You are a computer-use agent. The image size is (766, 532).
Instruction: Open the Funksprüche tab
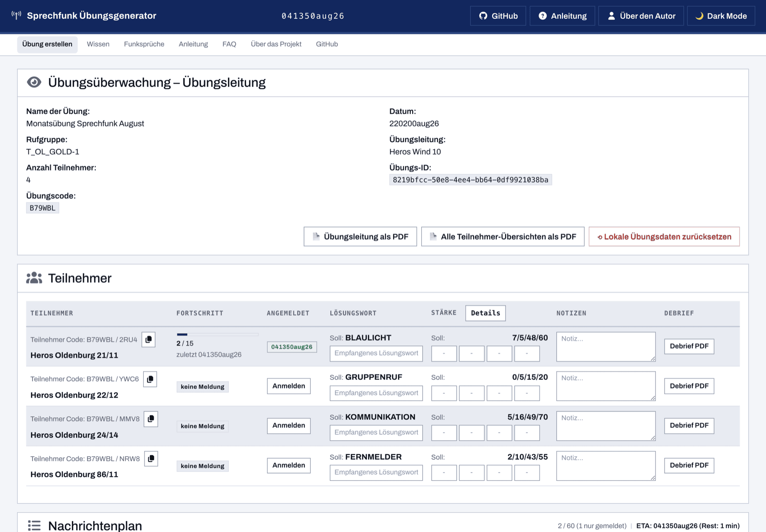(x=144, y=44)
